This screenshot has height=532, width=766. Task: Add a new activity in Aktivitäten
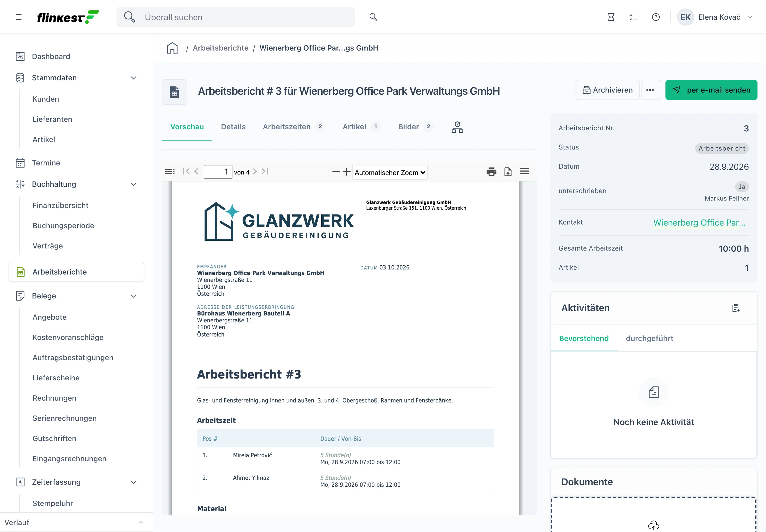click(736, 308)
